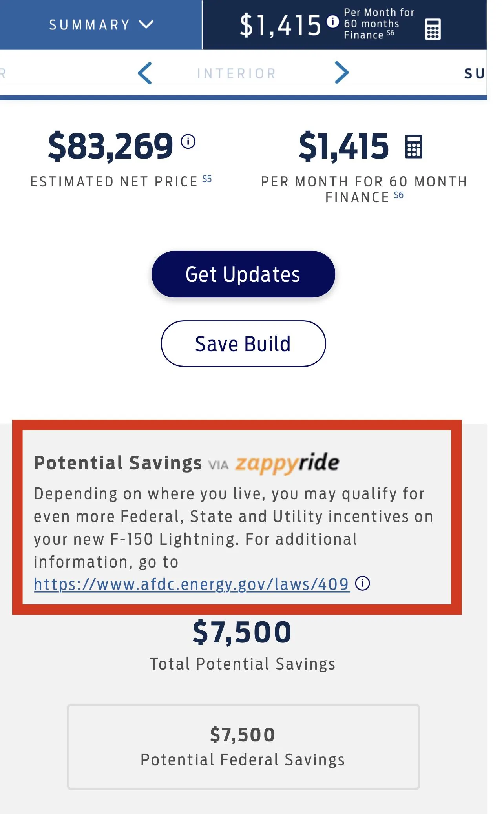
Task: Click the zappyride logo
Action: [x=287, y=463]
